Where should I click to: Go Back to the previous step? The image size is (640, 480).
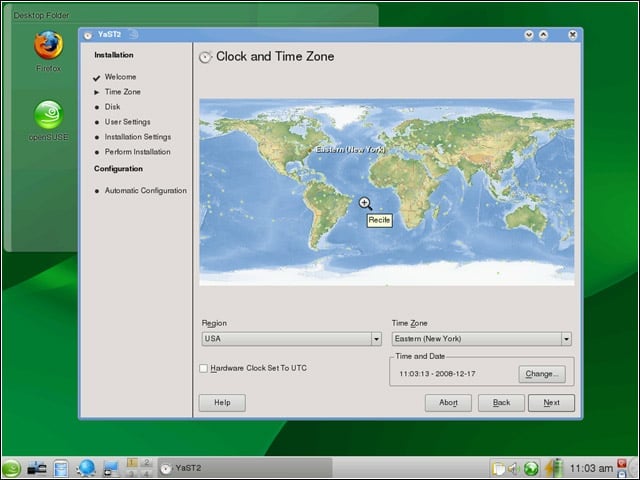click(x=501, y=403)
